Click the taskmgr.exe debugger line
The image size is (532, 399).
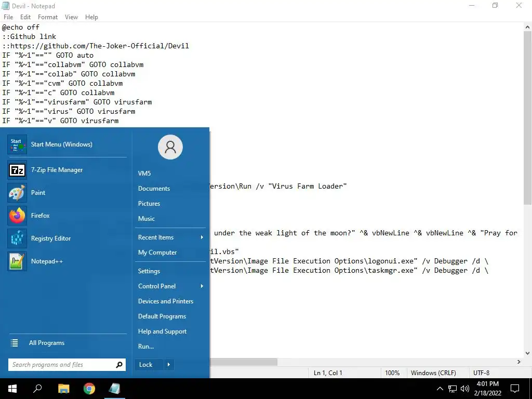pos(349,270)
